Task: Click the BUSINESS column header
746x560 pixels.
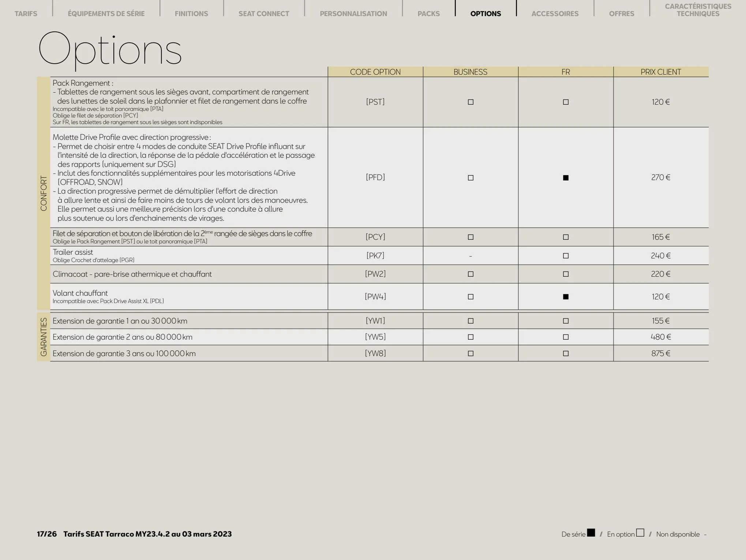Action: 471,72
